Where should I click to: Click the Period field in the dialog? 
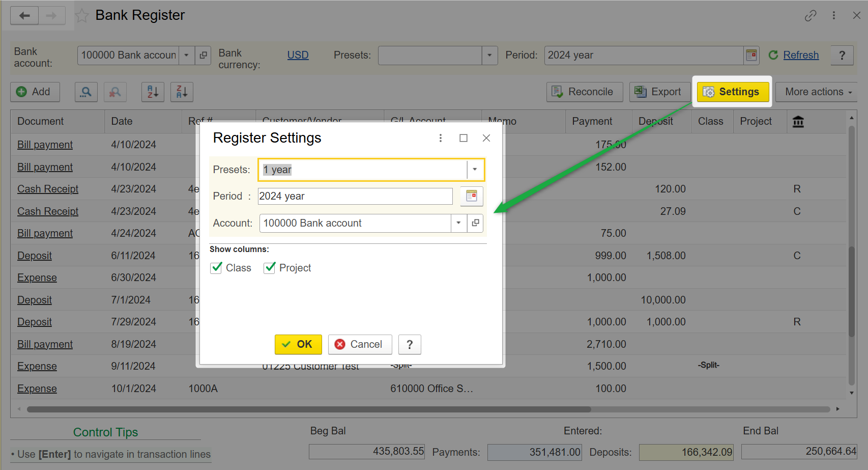355,196
